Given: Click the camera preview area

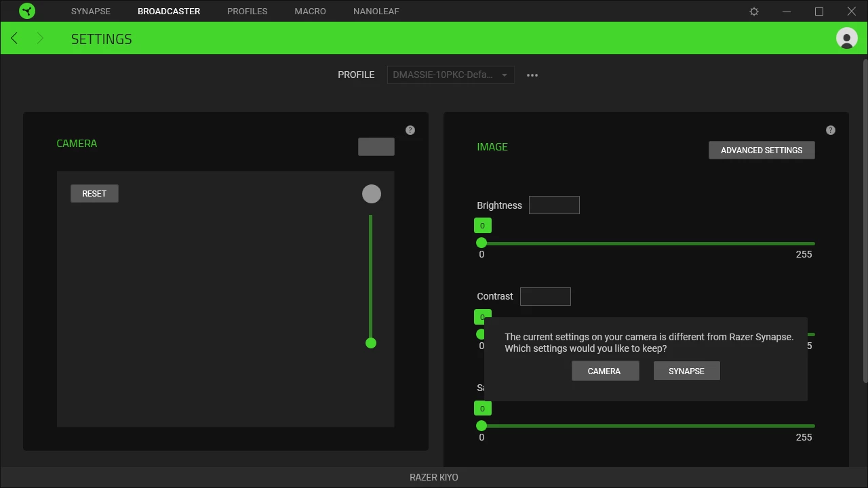Looking at the screenshot, I should coord(225,299).
